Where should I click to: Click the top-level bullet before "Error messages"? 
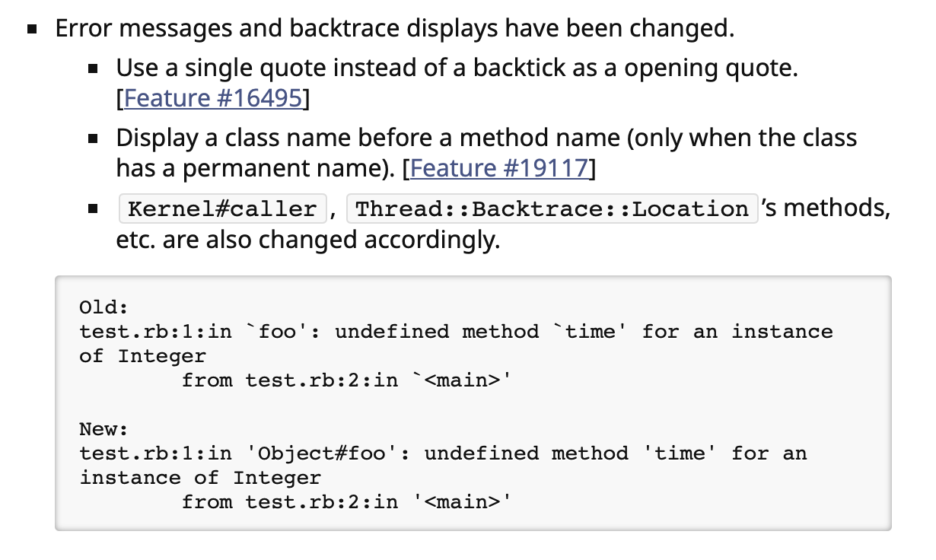coord(33,32)
